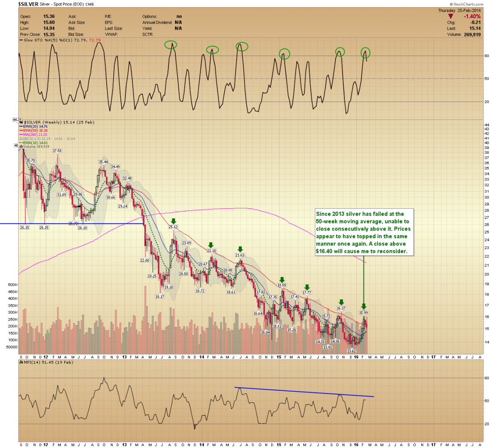This screenshot has height=448, width=500.
Task: Select the rightmost green circle on the stochastic
Action: coord(365,53)
